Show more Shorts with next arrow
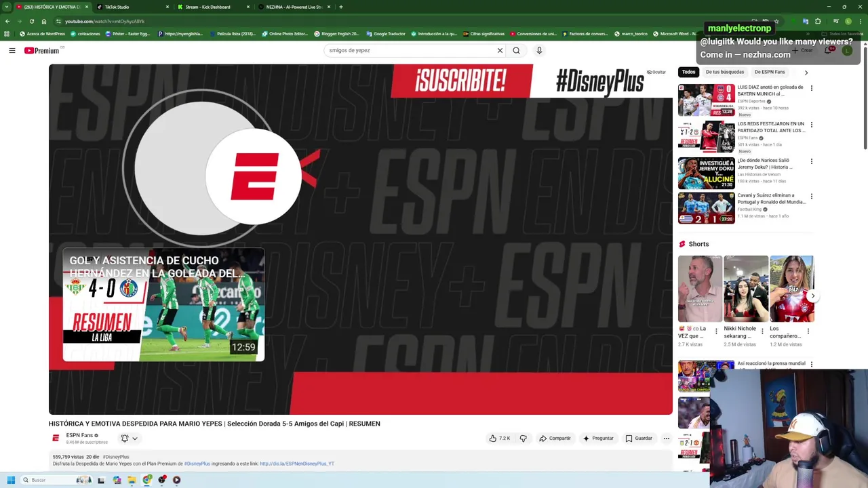The height and width of the screenshot is (488, 868). pyautogui.click(x=812, y=296)
